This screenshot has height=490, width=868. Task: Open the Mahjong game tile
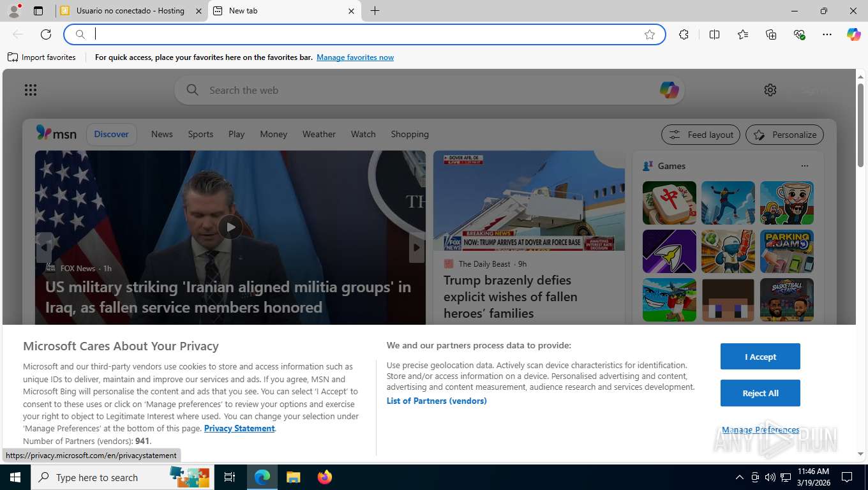(x=670, y=203)
